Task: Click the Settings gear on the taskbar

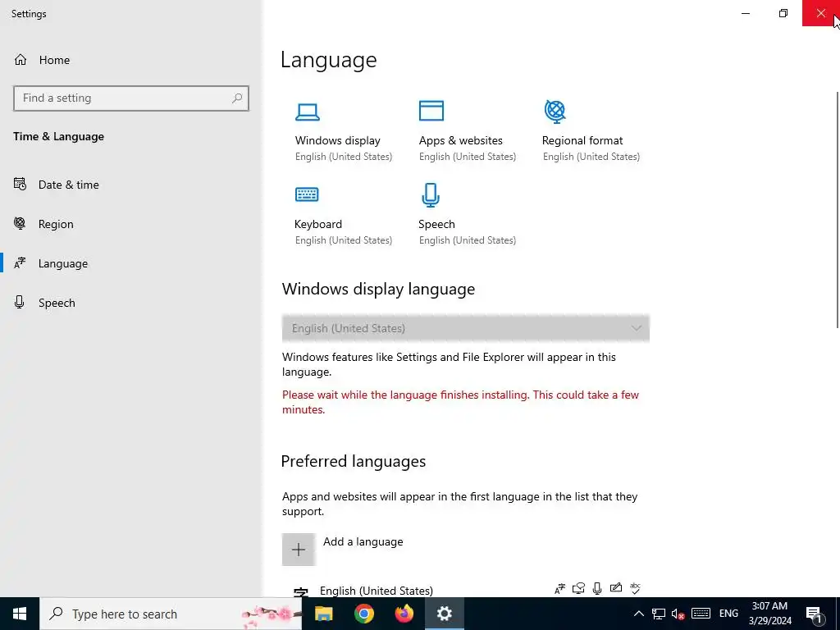Action: click(x=444, y=614)
